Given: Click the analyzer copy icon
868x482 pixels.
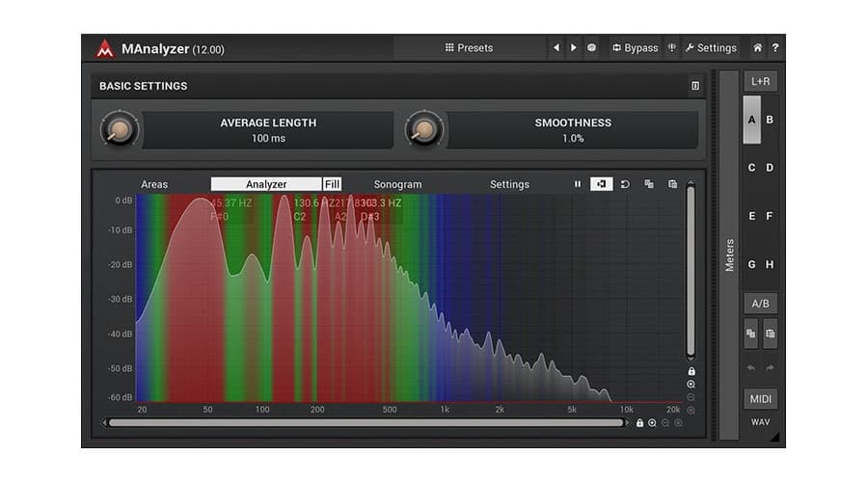Looking at the screenshot, I should 649,184.
